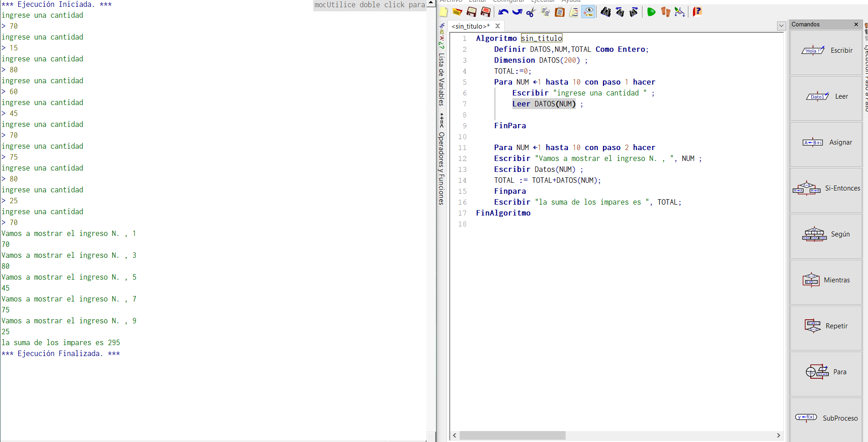Cut selection with the scissors icon
Image resolution: width=868 pixels, height=442 pixels.
pos(531,12)
